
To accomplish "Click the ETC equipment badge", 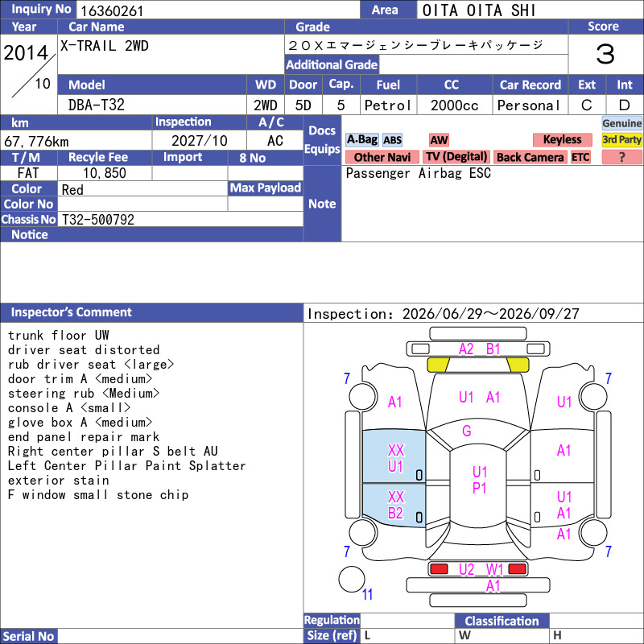I will coord(580,157).
